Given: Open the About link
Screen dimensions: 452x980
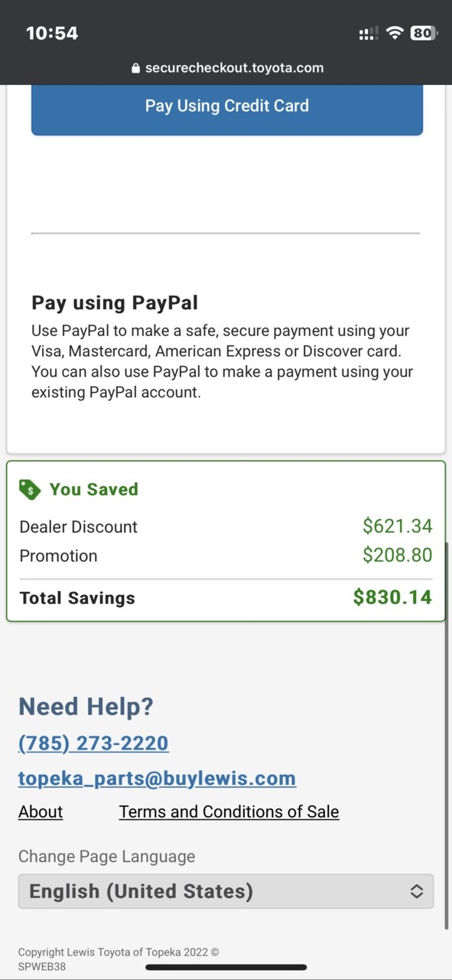Looking at the screenshot, I should coord(41,812).
